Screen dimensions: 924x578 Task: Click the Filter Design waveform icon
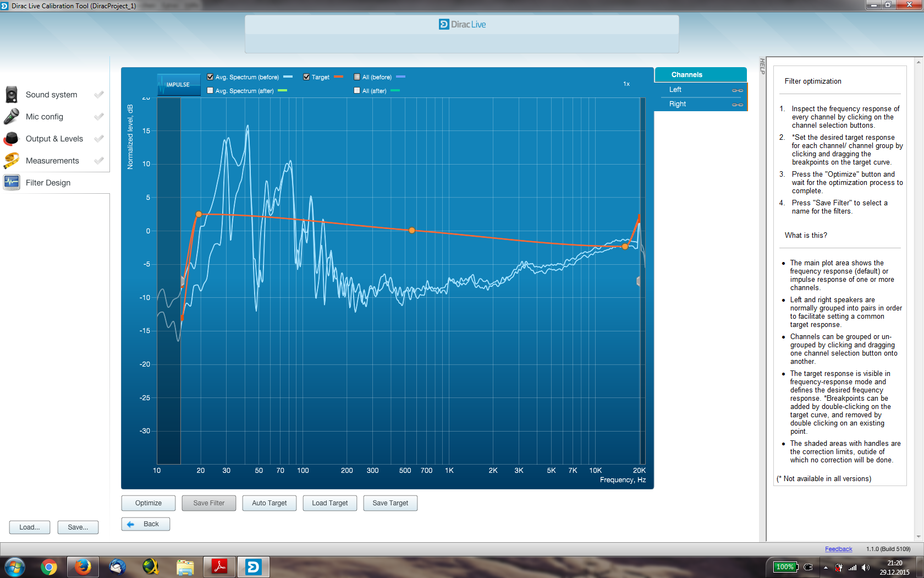coord(12,182)
